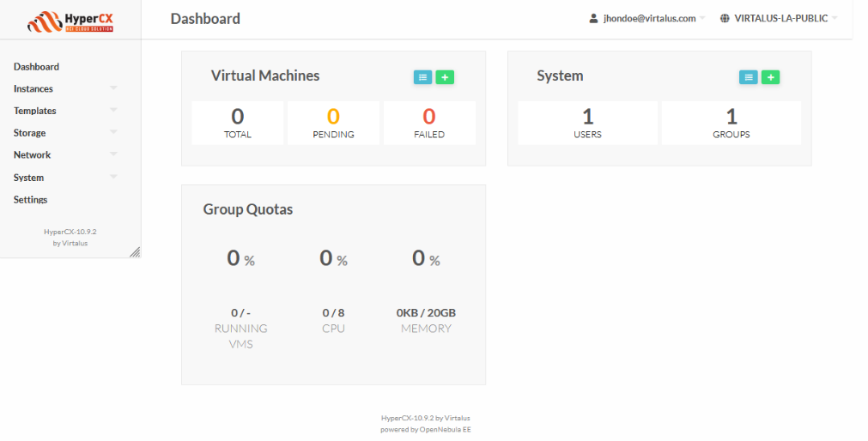Open the System list view icon
This screenshot has width=868, height=441.
pyautogui.click(x=749, y=77)
